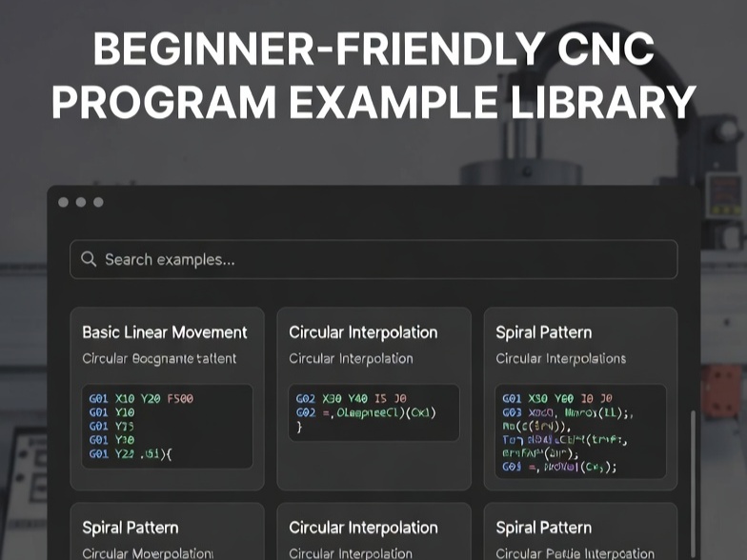Screen dimensions: 747x560
Task: Click the vertical scrollbar in the library window
Action: [x=694, y=486]
